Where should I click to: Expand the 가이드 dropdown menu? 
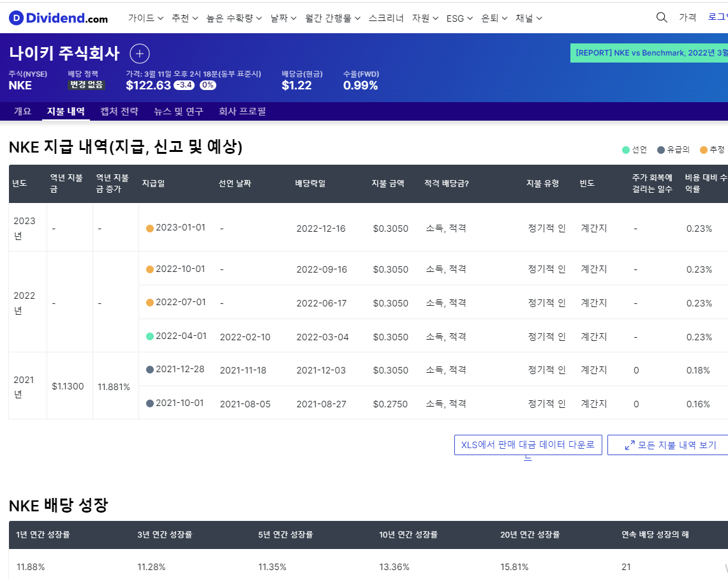145,18
